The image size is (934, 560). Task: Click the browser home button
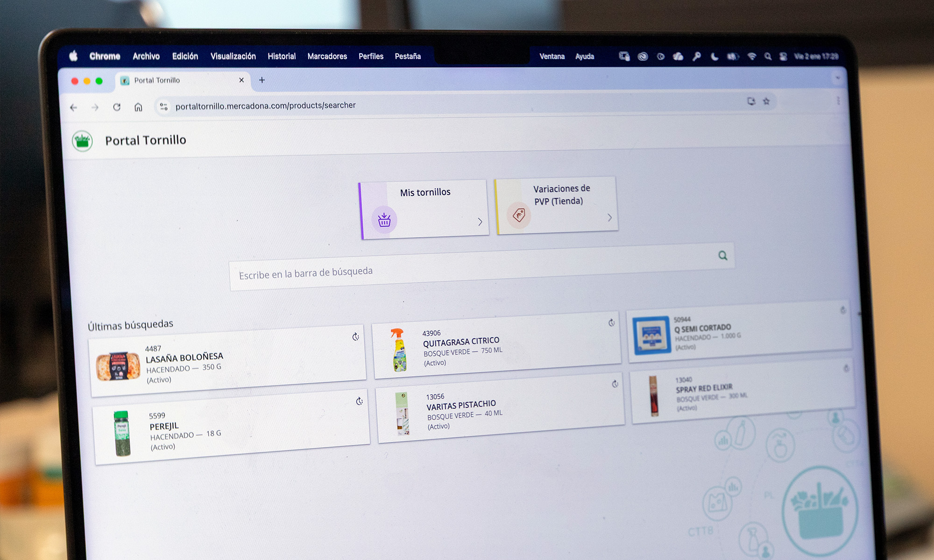click(x=138, y=107)
